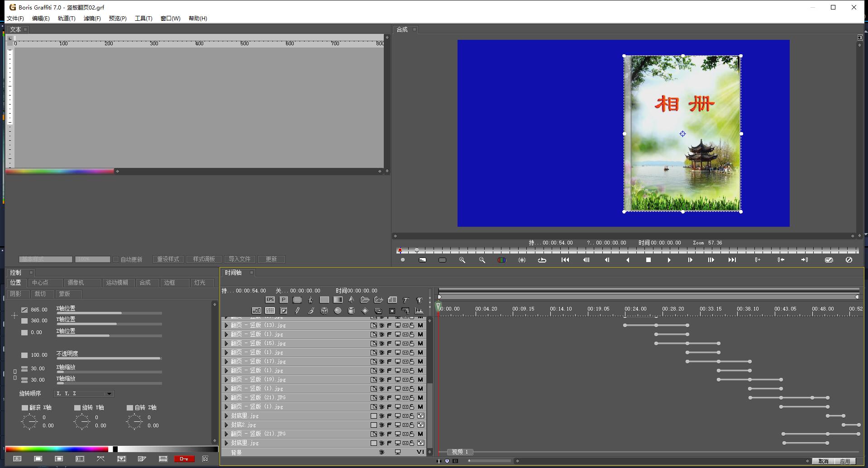Click the sphere shape tool icon
The image size is (868, 468).
(338, 310)
